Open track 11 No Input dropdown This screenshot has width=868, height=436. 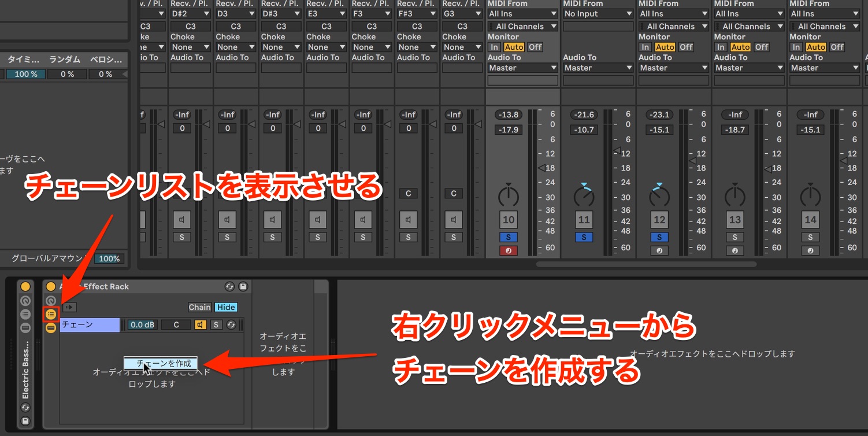(598, 14)
